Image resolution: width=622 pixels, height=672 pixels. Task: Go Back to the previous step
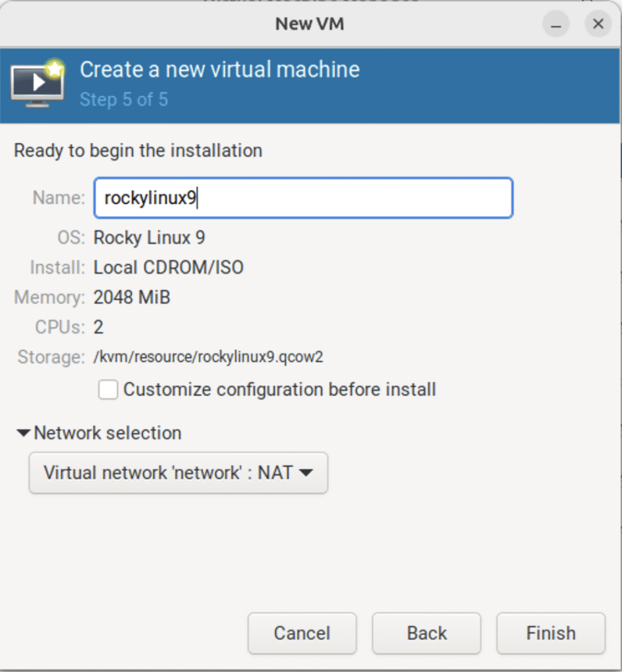pos(426,633)
